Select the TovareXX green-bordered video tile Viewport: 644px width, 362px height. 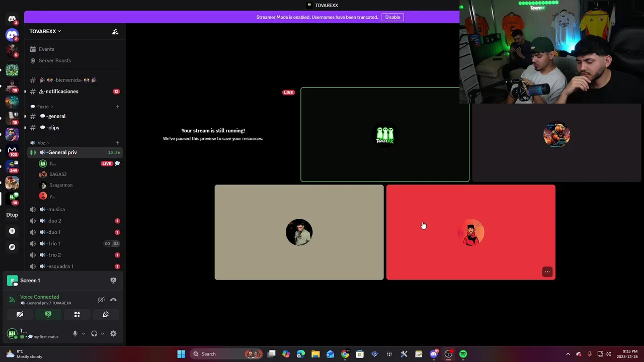click(x=385, y=135)
